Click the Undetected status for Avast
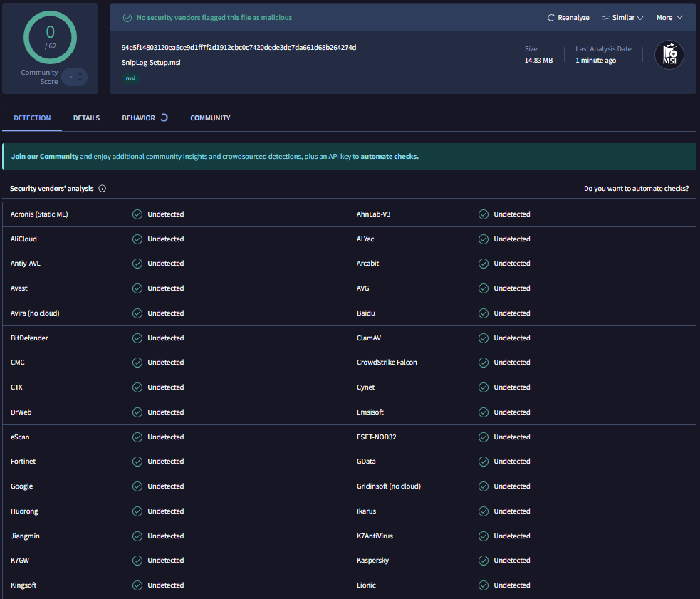The width and height of the screenshot is (700, 599). [x=162, y=288]
